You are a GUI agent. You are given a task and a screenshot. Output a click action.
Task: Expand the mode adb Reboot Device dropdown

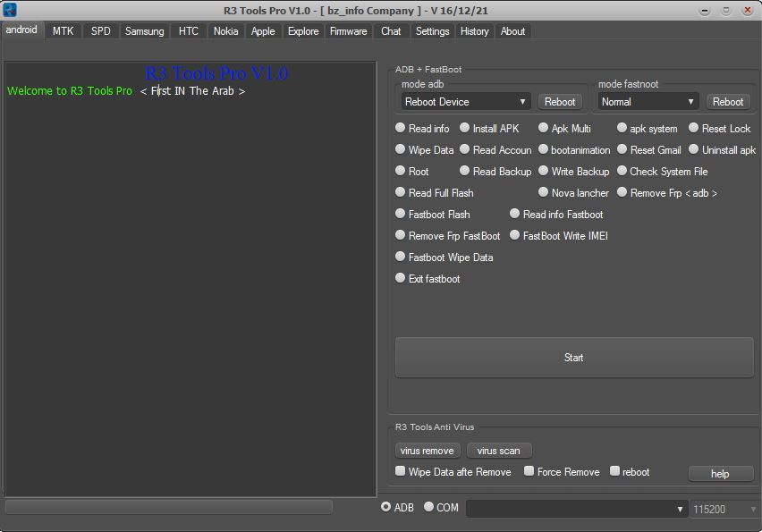tap(465, 102)
